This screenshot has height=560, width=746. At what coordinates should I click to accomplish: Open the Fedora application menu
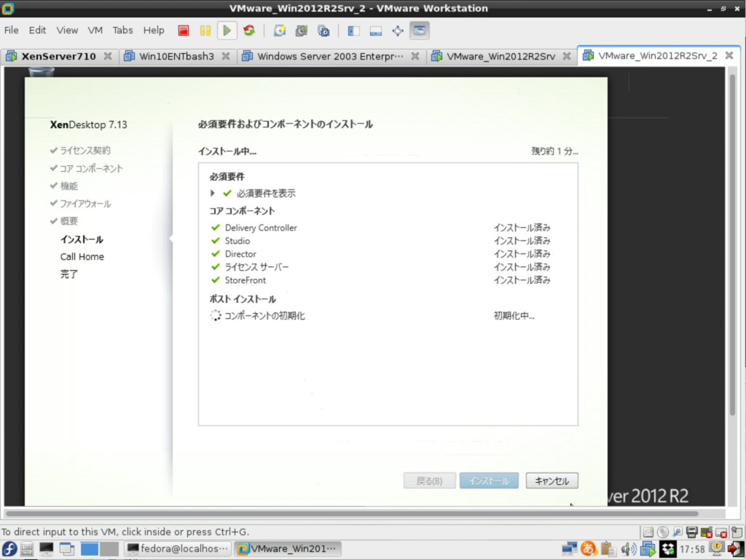click(x=9, y=549)
